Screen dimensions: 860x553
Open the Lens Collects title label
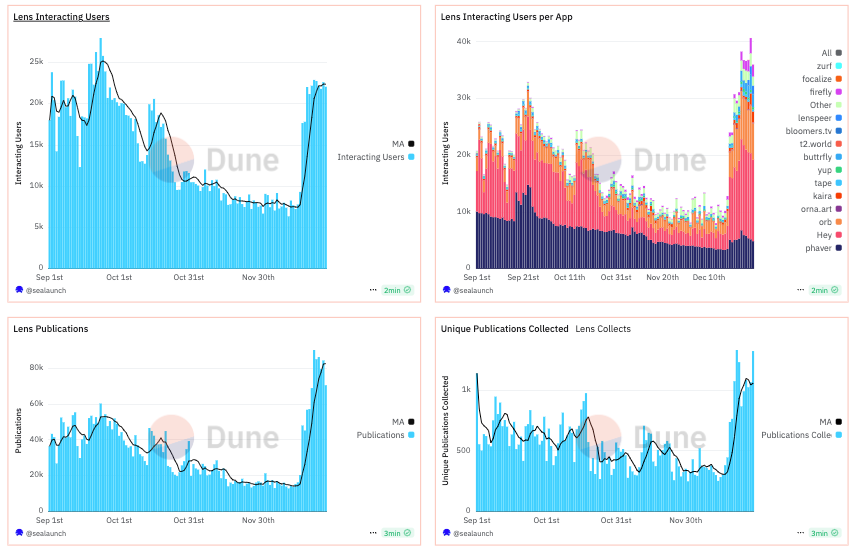[x=603, y=329]
